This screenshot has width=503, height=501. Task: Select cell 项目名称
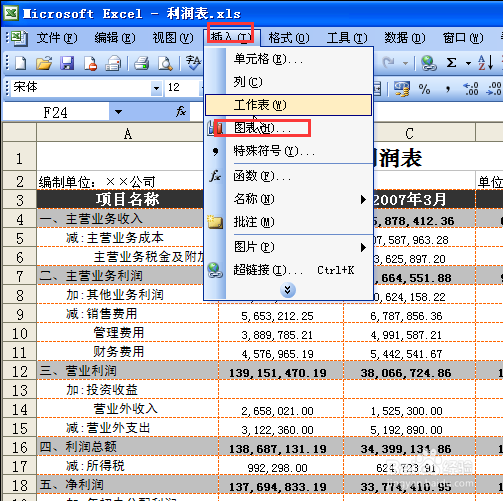pos(127,200)
